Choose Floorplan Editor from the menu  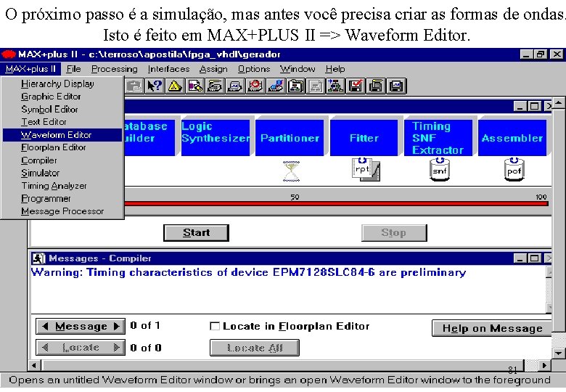(x=62, y=147)
